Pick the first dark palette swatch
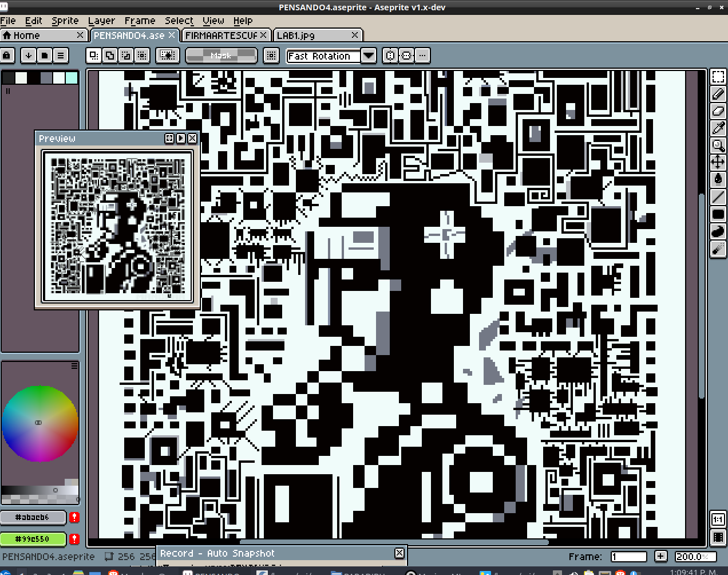728x575 pixels. 9,77
